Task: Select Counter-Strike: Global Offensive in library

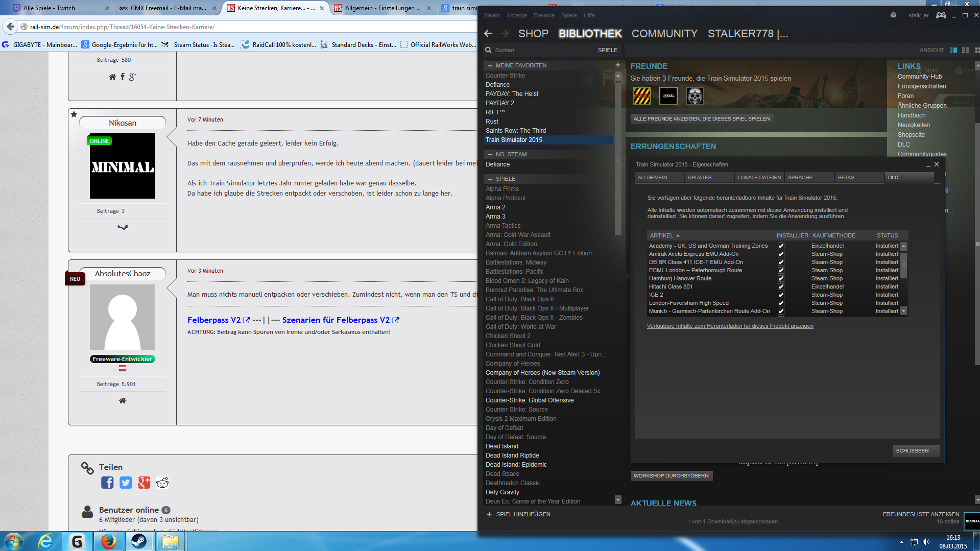Action: (x=530, y=400)
